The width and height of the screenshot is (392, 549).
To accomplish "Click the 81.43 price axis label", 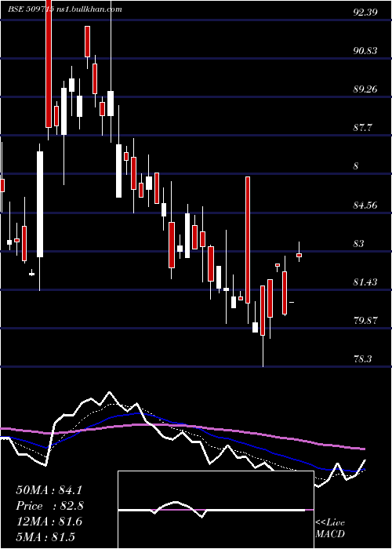I will pyautogui.click(x=365, y=282).
